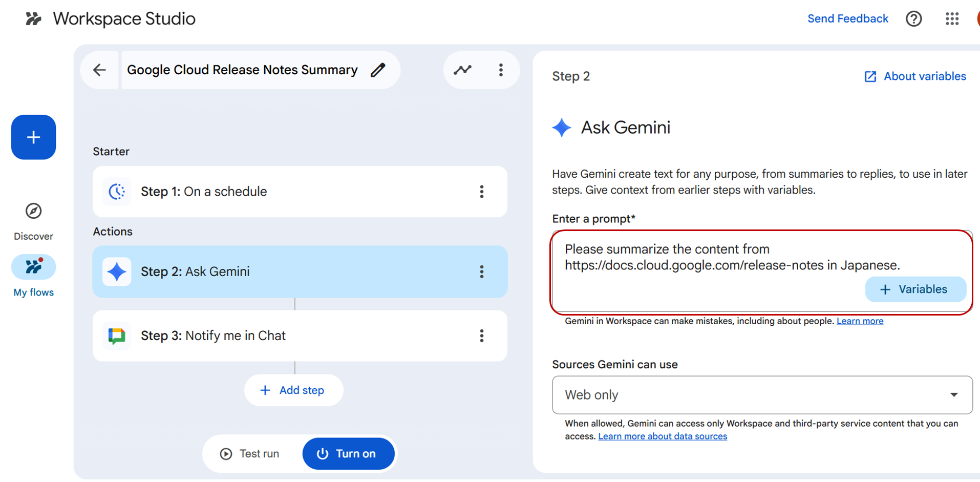Expand the 'Web only' sources dropdown
Image resolution: width=980 pixels, height=482 pixels.
point(762,395)
